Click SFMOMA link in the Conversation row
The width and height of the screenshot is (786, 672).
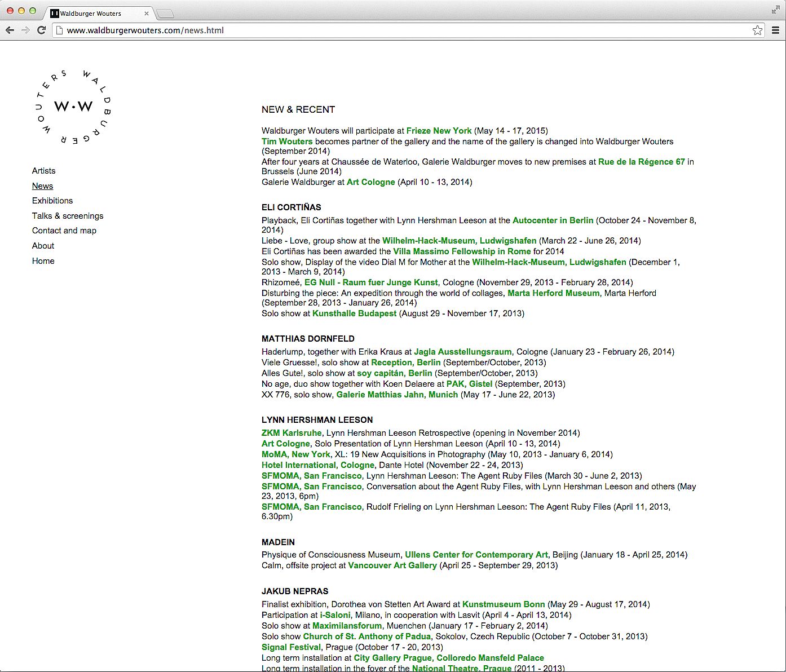tap(312, 487)
